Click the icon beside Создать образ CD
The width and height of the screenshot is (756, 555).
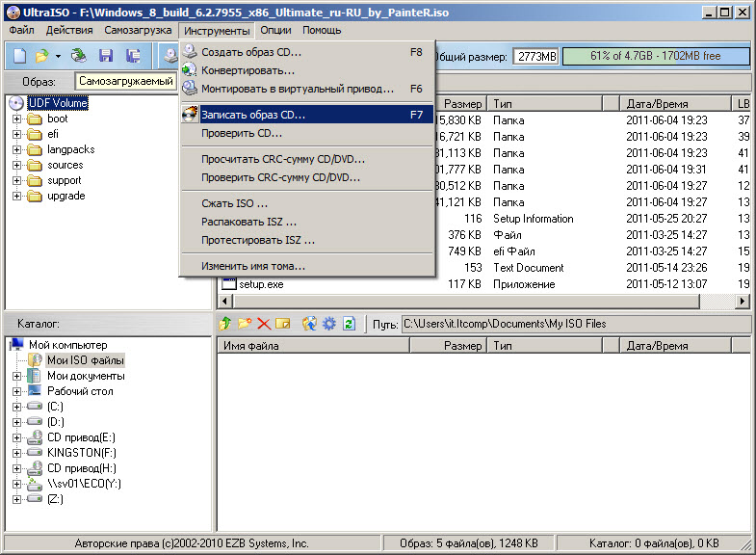pyautogui.click(x=190, y=52)
